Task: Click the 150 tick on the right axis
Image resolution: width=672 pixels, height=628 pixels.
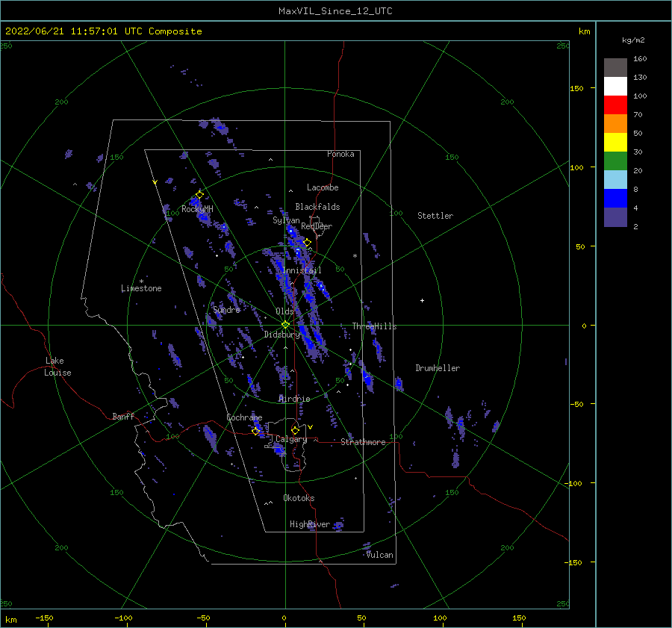Action: (576, 88)
